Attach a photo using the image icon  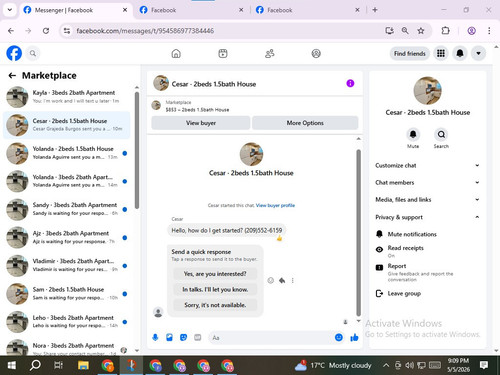pos(169,338)
